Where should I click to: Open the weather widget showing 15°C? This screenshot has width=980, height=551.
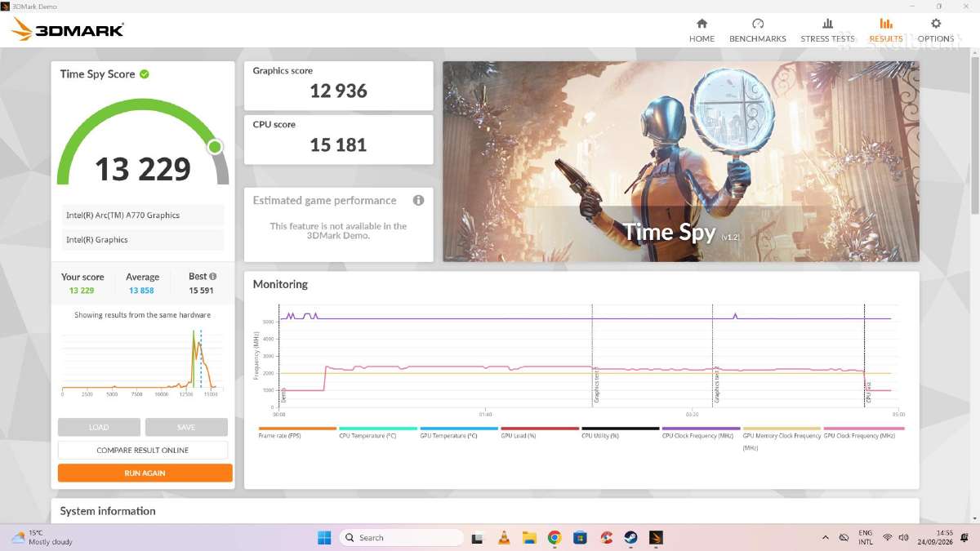click(42, 538)
